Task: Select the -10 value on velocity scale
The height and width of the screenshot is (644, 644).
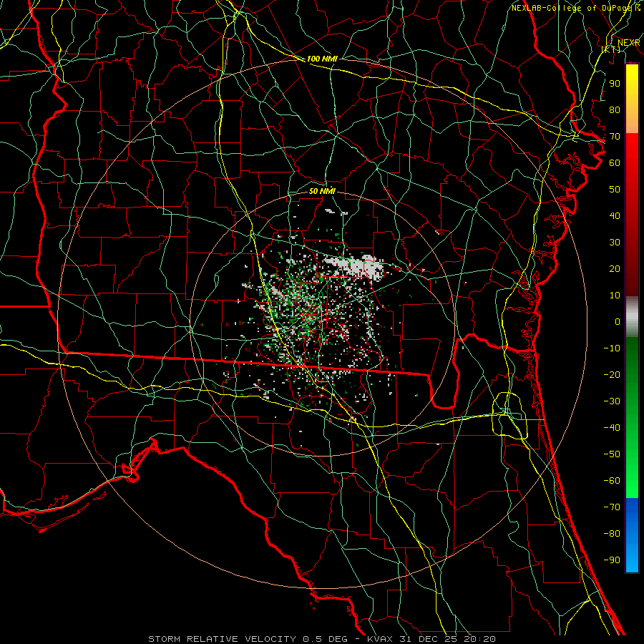Action: [x=612, y=348]
